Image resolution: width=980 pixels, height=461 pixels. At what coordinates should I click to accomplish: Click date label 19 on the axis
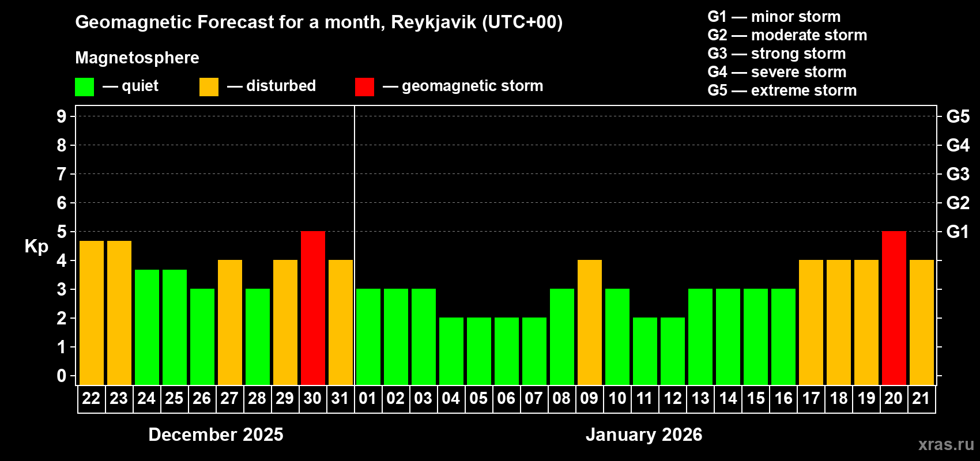(x=866, y=399)
